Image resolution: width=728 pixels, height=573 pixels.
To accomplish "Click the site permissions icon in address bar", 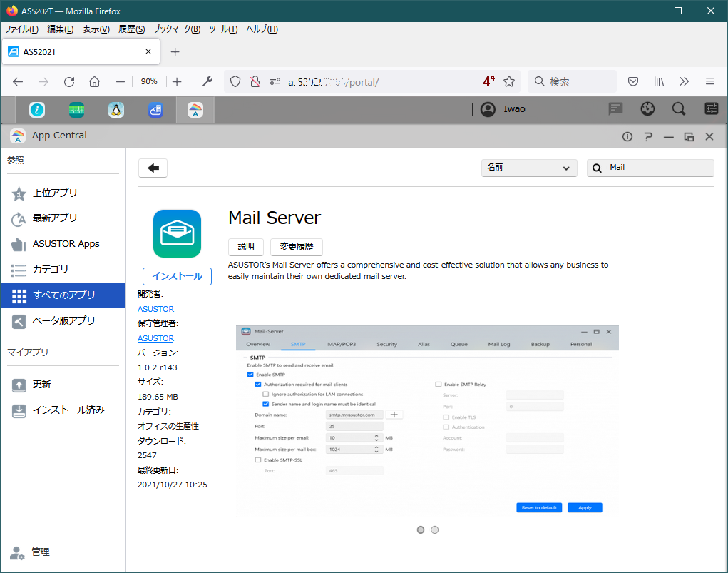I will pos(275,82).
